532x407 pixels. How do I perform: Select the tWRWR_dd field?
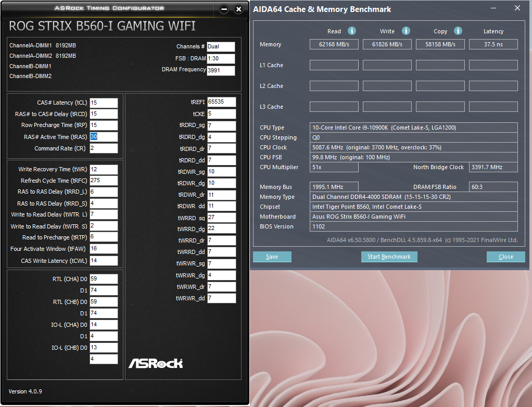(222, 298)
